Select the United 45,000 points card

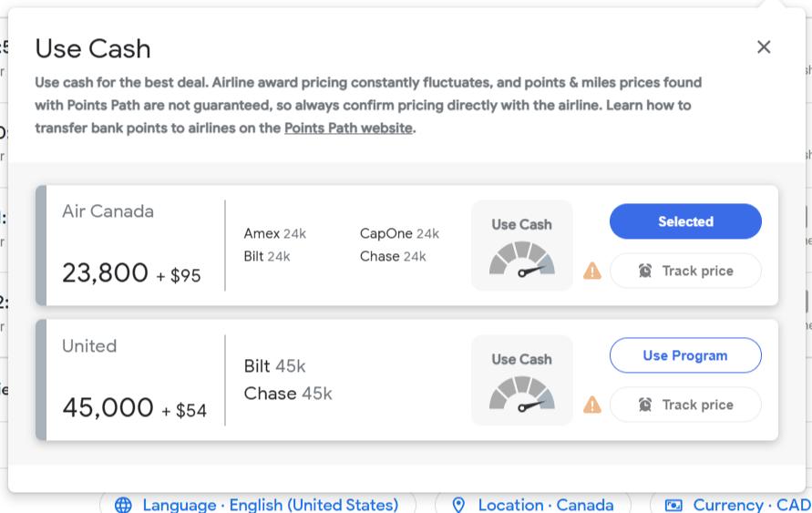tap(132, 380)
